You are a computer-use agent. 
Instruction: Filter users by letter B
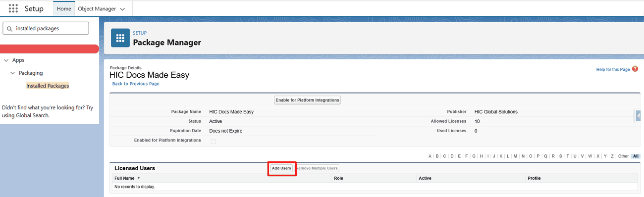tap(437, 156)
